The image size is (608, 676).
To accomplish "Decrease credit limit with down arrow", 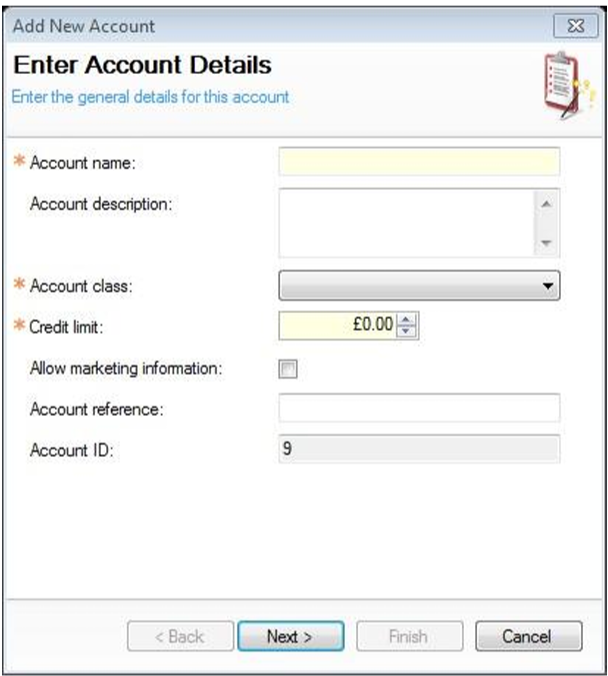I will point(405,331).
